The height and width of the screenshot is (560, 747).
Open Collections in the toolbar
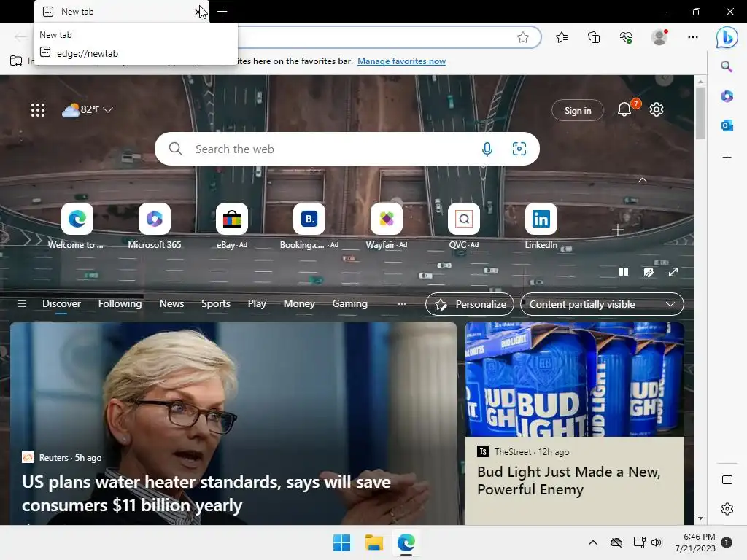(594, 37)
